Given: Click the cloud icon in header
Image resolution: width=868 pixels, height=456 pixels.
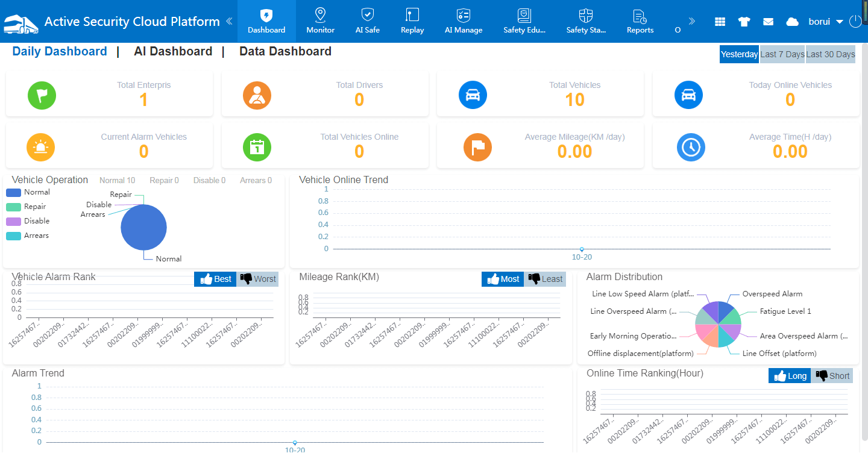Looking at the screenshot, I should pos(792,22).
